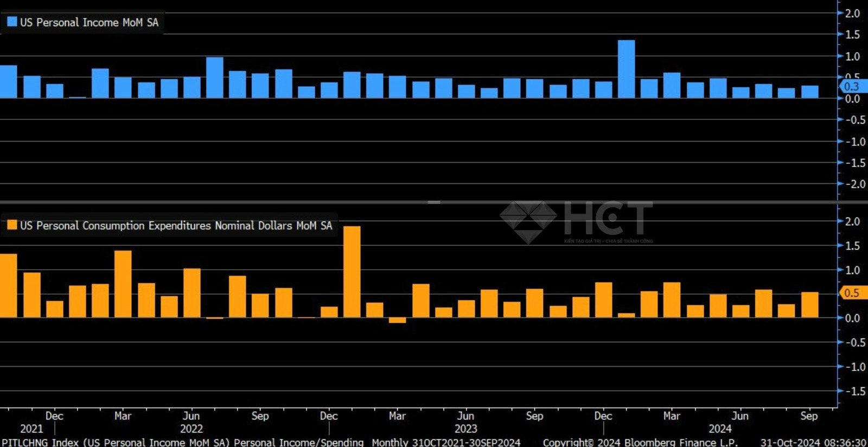Click the tallest blue Personal Income bar
This screenshot has height=447, width=868.
tap(626, 69)
